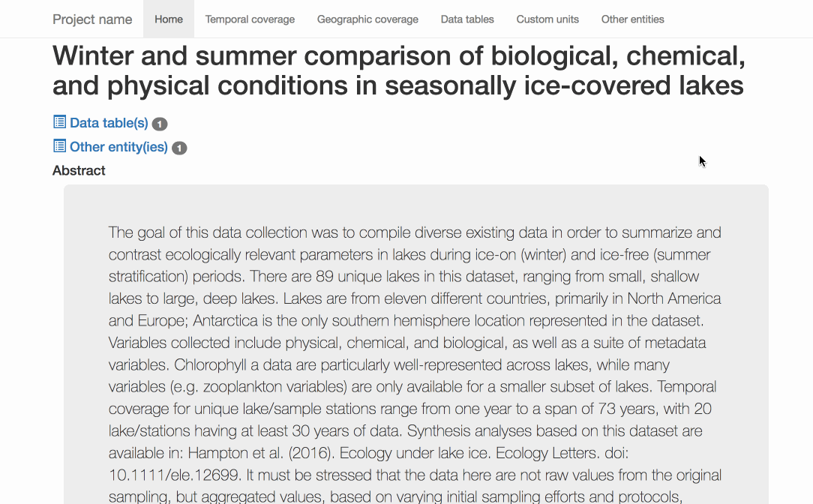Screen dimensions: 813x504
Task: Click the Abstract section heading
Action: coord(79,170)
